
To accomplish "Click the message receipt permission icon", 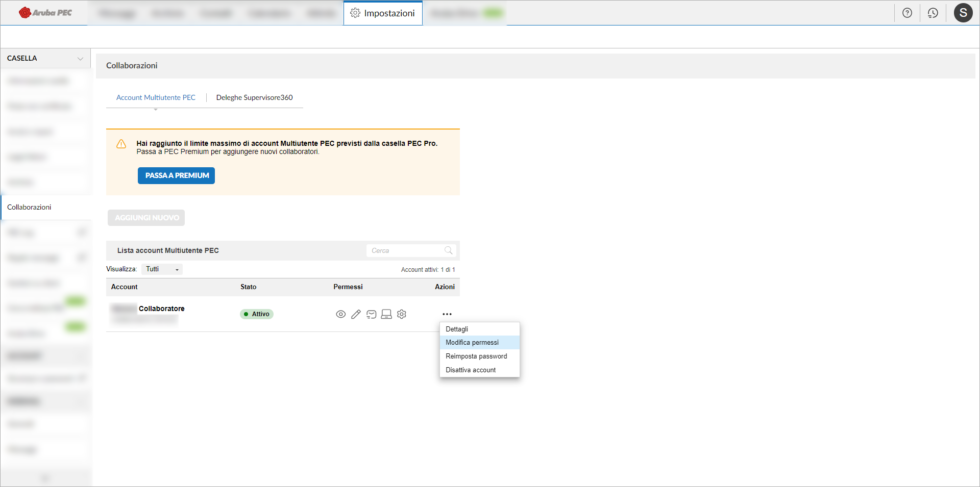I will pos(372,314).
